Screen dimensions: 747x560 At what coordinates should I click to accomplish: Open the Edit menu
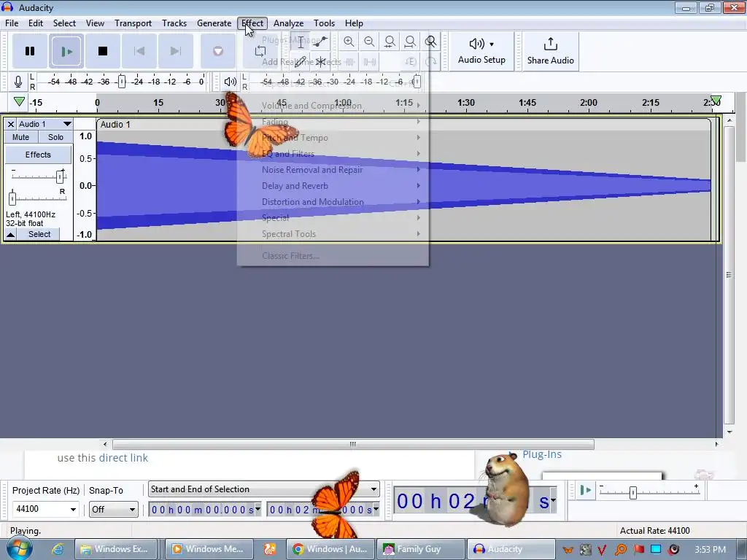pos(36,23)
